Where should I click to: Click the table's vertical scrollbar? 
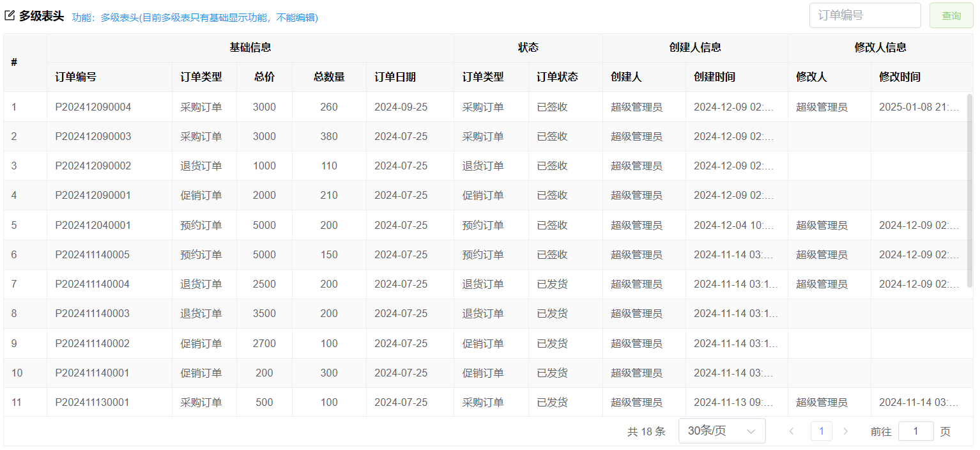(x=969, y=192)
